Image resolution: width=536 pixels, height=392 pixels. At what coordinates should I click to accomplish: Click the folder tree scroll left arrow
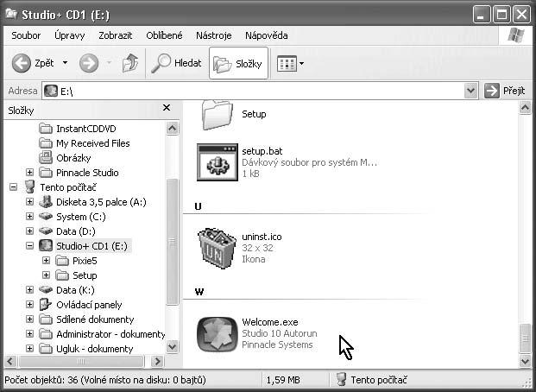[10, 361]
